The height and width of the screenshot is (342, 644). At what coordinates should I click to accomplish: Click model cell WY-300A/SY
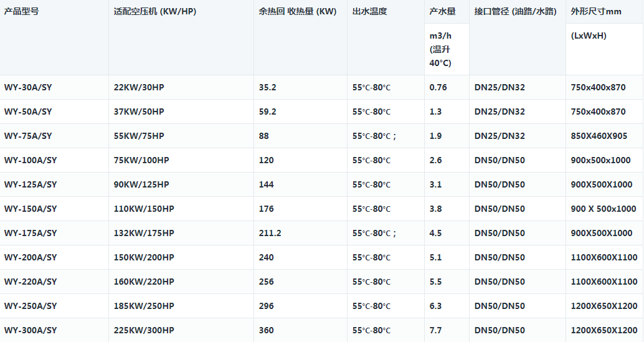click(31, 330)
